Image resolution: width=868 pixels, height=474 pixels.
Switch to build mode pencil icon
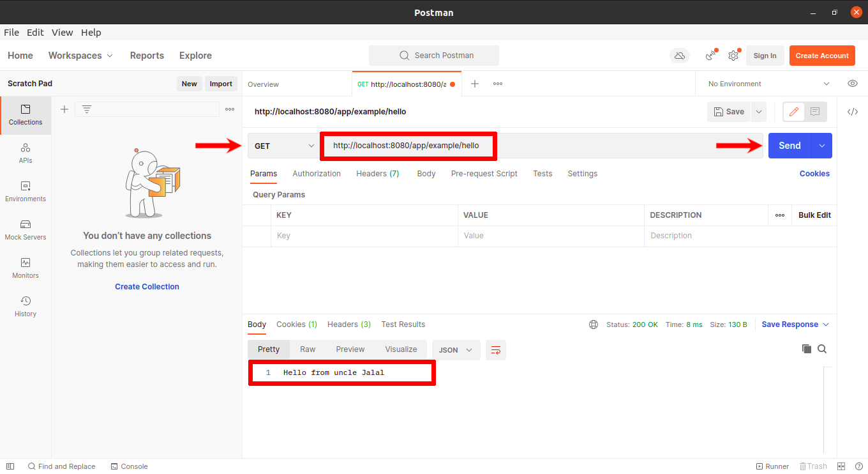(794, 112)
